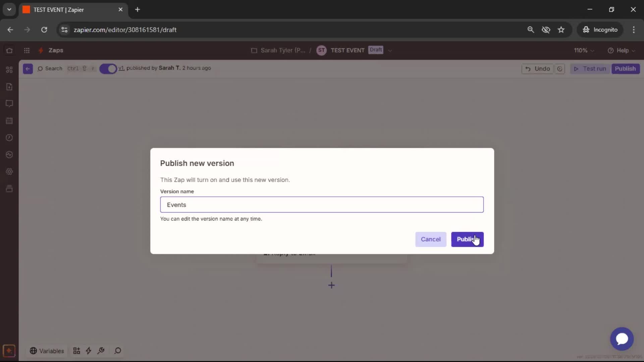Click the site info icon in address bar
Viewport: 644px width, 362px height.
pos(64,30)
